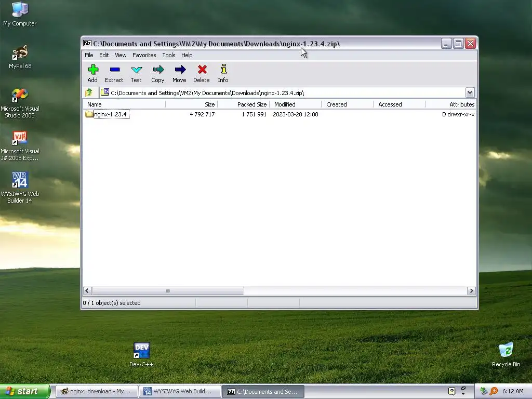Image resolution: width=532 pixels, height=399 pixels.
Task: Click the Info toolbar icon
Action: pyautogui.click(x=223, y=69)
